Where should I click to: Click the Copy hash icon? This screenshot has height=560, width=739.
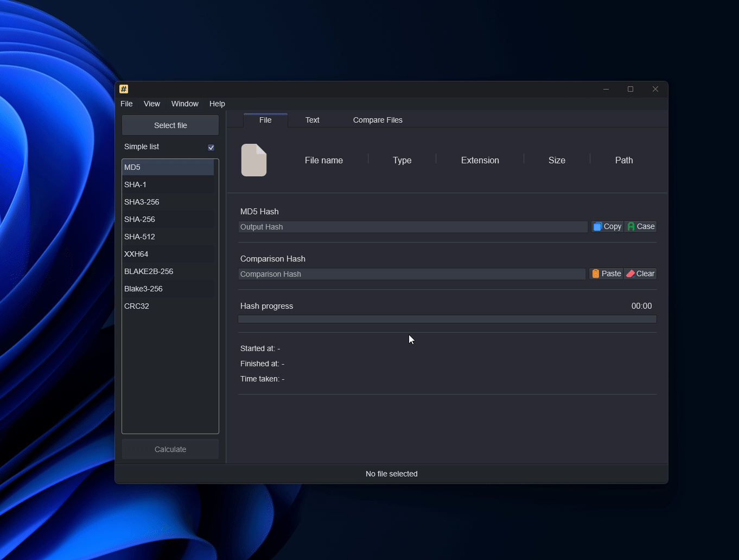tap(597, 226)
